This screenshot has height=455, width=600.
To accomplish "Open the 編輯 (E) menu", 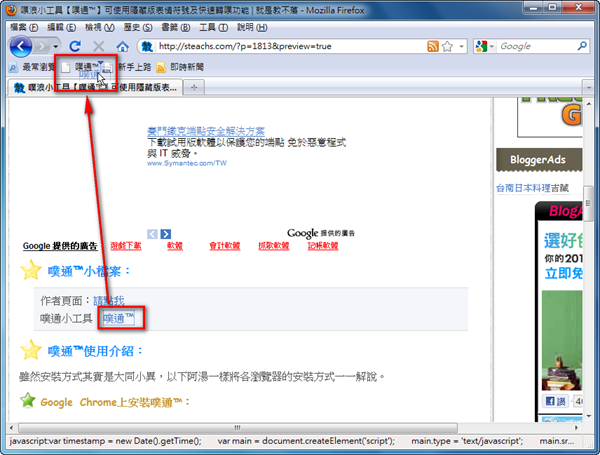I will [x=61, y=27].
